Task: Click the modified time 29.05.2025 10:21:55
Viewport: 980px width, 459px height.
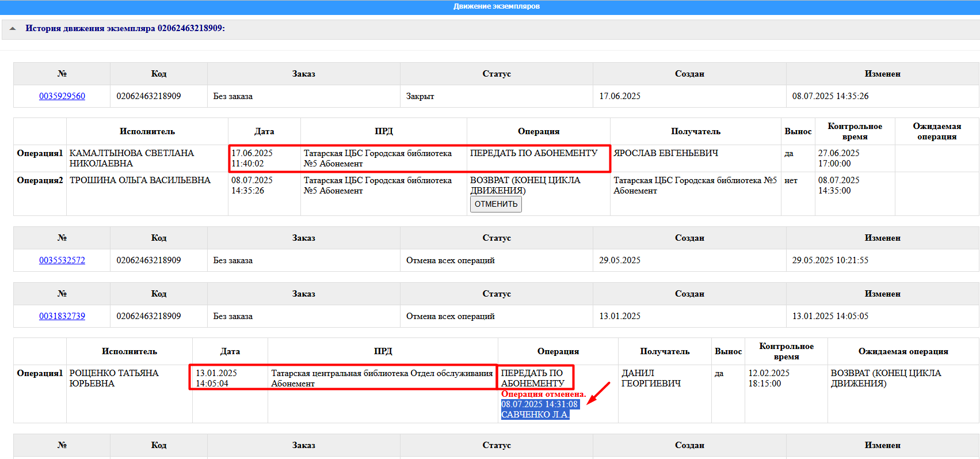Action: 830,260
